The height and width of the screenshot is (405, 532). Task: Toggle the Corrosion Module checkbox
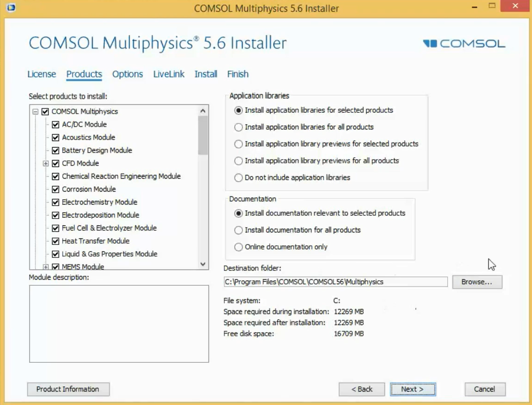click(x=56, y=189)
